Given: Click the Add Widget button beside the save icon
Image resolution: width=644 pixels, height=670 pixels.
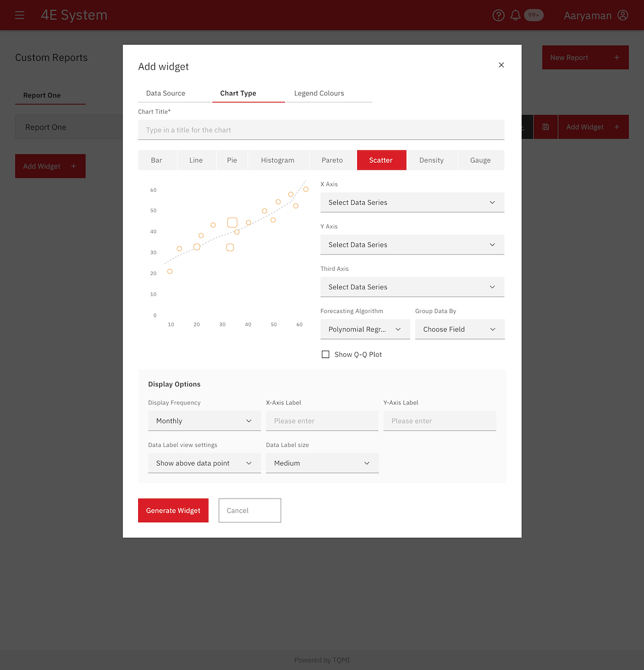Looking at the screenshot, I should [x=593, y=127].
